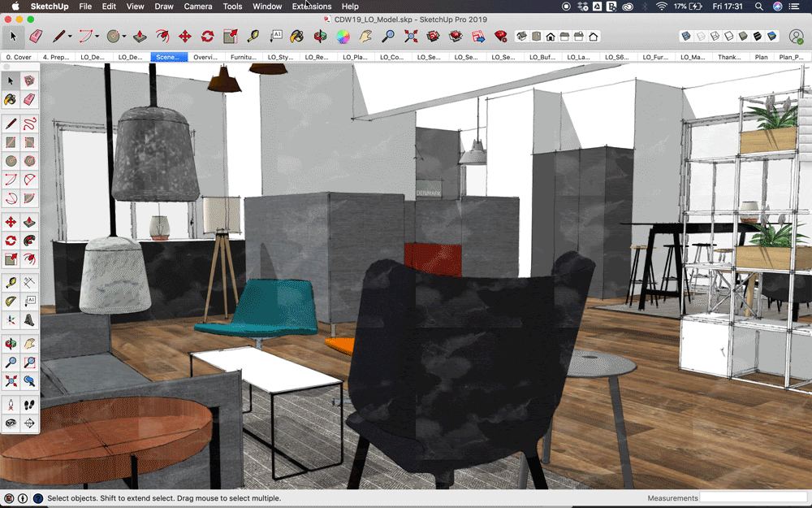Select the Pan hand tool in top toolbar

point(366,37)
